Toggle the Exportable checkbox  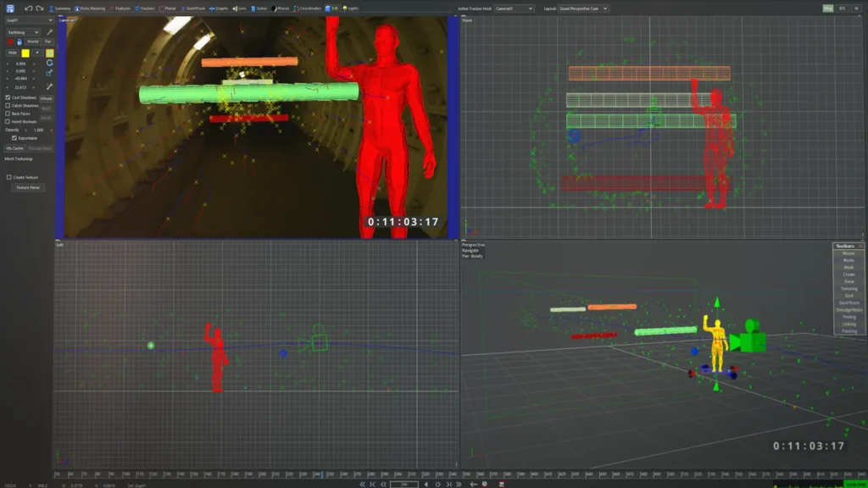(14, 137)
